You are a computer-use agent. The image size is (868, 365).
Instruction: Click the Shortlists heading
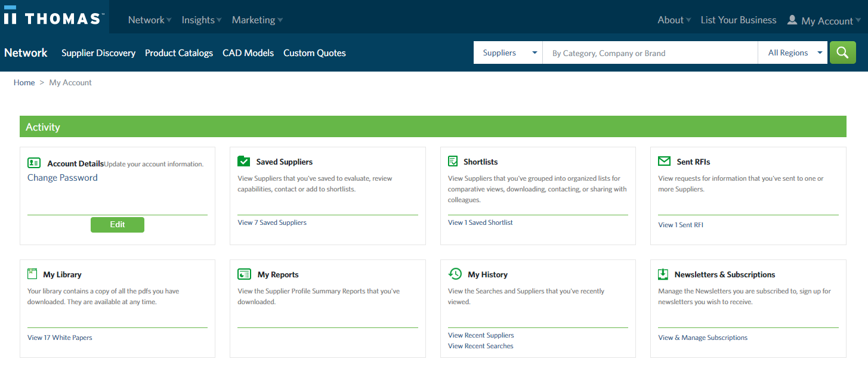480,162
